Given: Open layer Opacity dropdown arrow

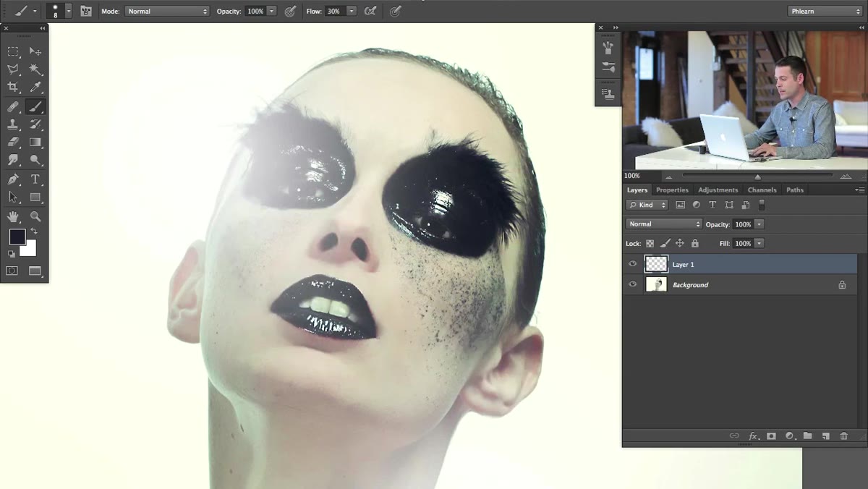Looking at the screenshot, I should (759, 224).
